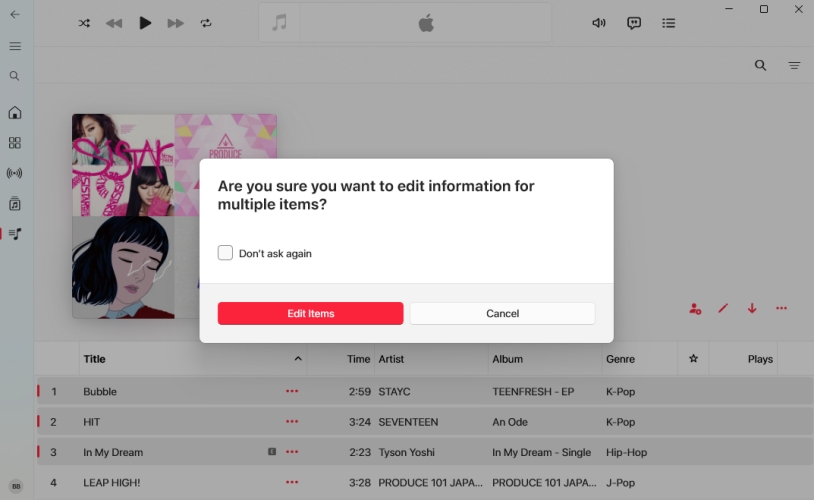Sort by the star rating column
The width and height of the screenshot is (814, 500).
click(693, 358)
